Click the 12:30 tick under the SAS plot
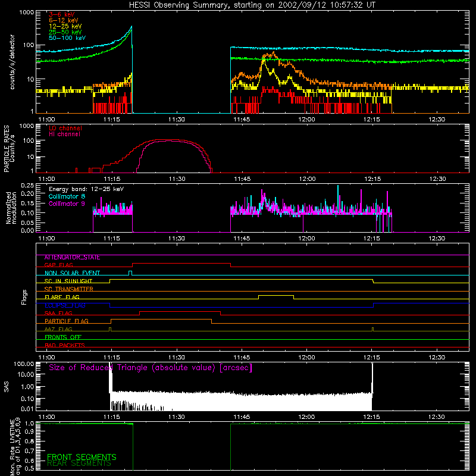 coord(437,417)
